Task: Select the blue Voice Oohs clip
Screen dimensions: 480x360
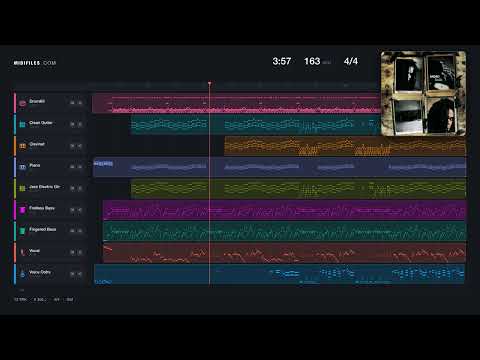Action: pos(279,274)
